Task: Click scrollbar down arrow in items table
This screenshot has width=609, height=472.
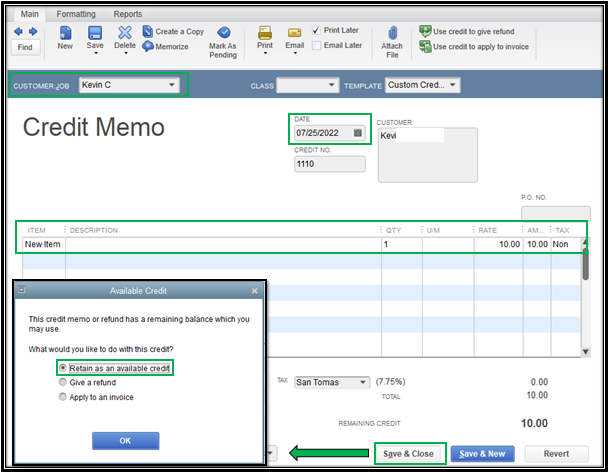Action: click(x=585, y=352)
